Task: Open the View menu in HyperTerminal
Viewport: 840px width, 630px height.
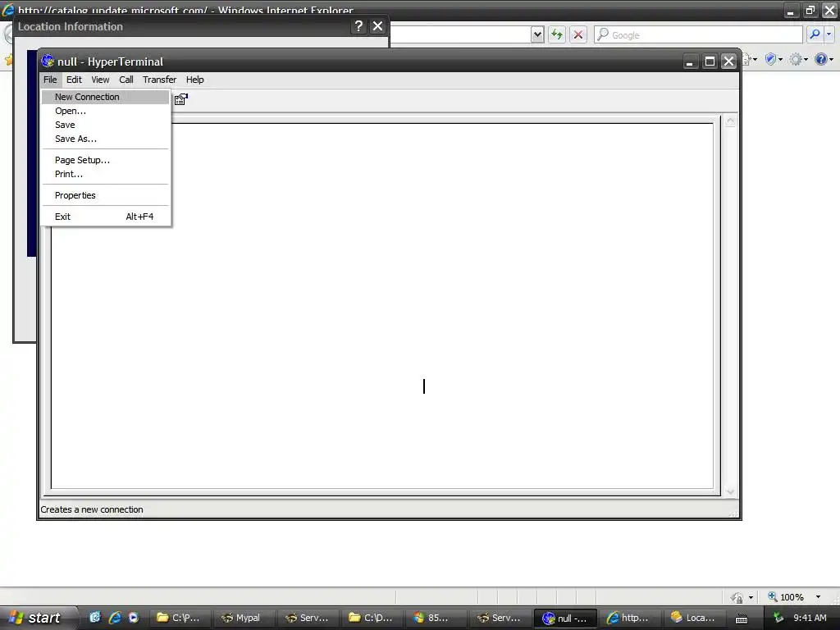Action: tap(100, 80)
